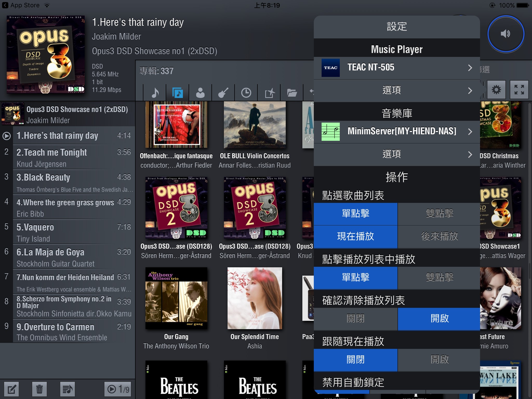Open the Our Splendid Time album cover

click(255, 298)
